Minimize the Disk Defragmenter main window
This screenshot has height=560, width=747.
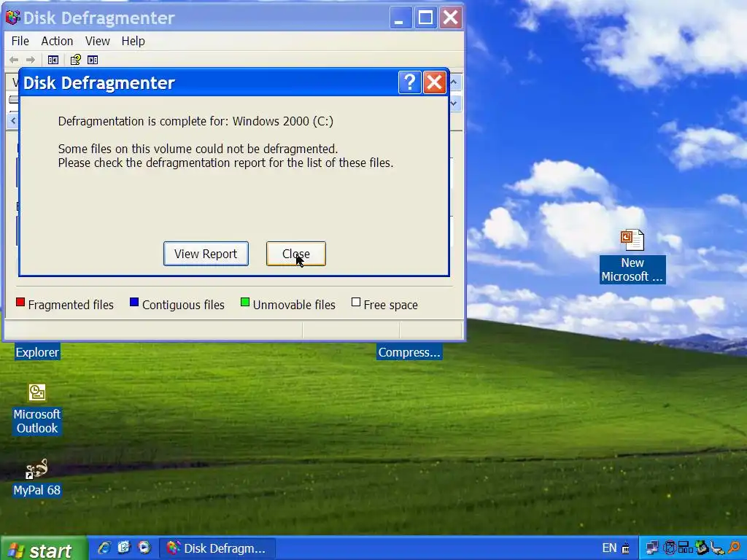400,17
